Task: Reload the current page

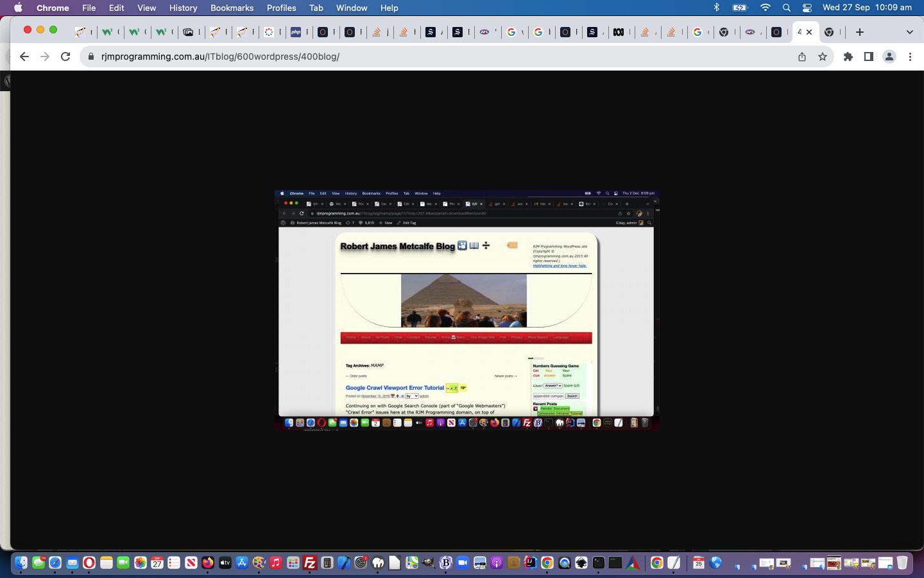Action: 65,57
